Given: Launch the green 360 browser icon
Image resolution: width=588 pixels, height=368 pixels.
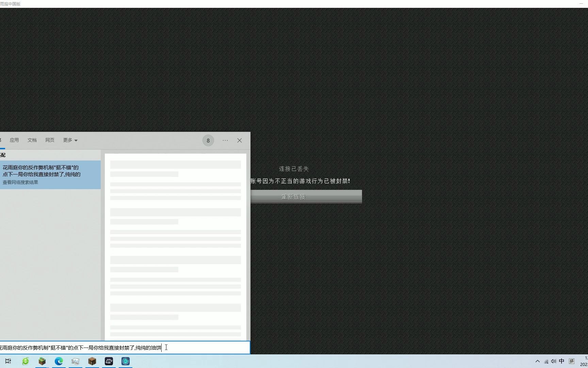Looking at the screenshot, I should coord(26,361).
